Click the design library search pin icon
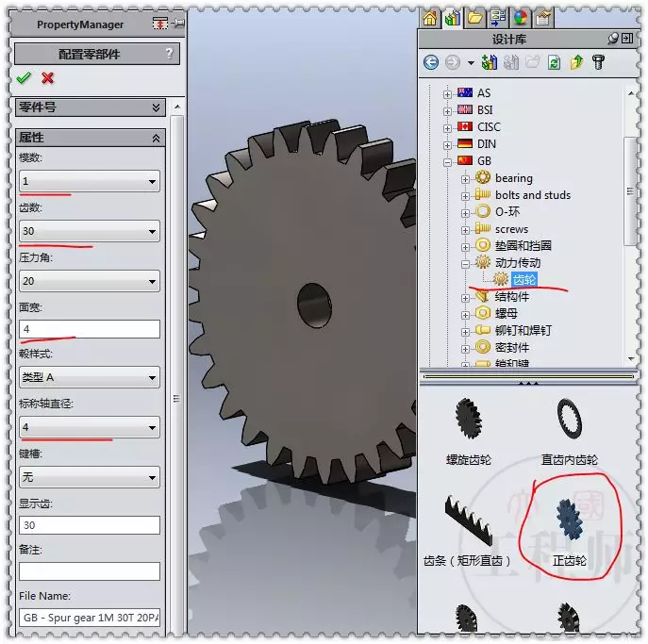 coord(613,39)
